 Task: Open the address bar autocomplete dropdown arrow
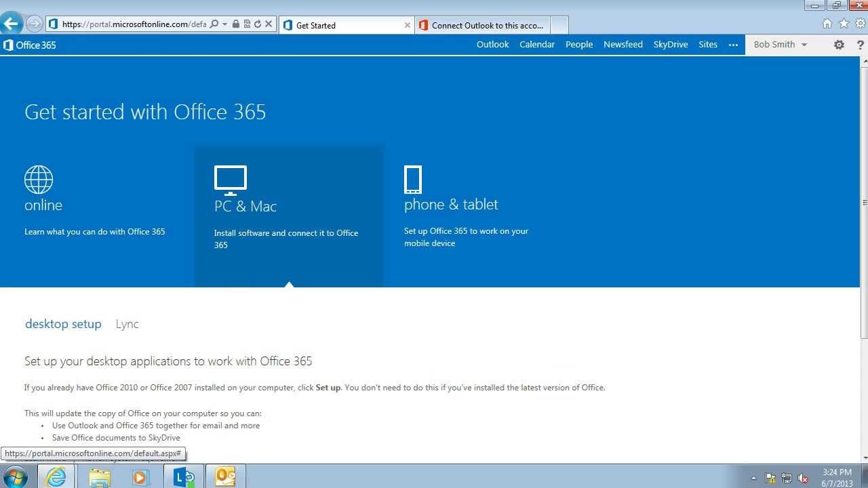[x=224, y=24]
